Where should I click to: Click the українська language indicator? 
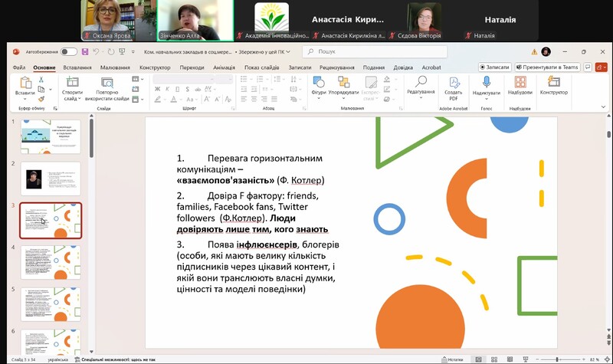(58, 359)
